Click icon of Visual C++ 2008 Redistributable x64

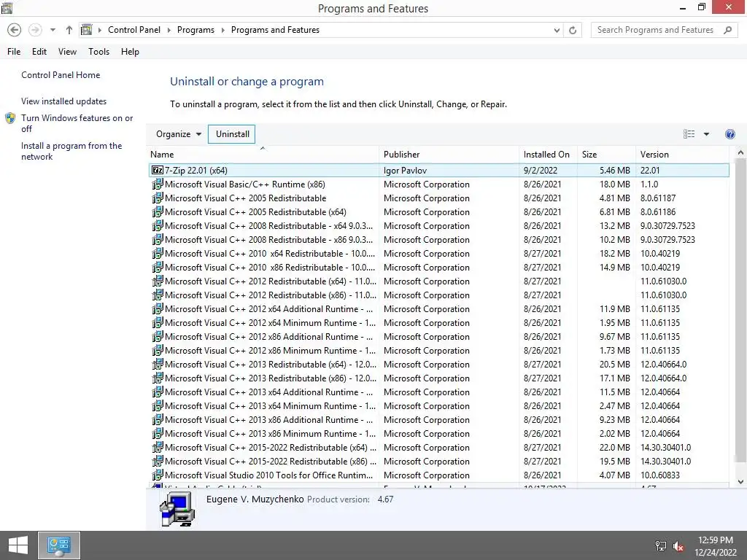[x=158, y=225]
